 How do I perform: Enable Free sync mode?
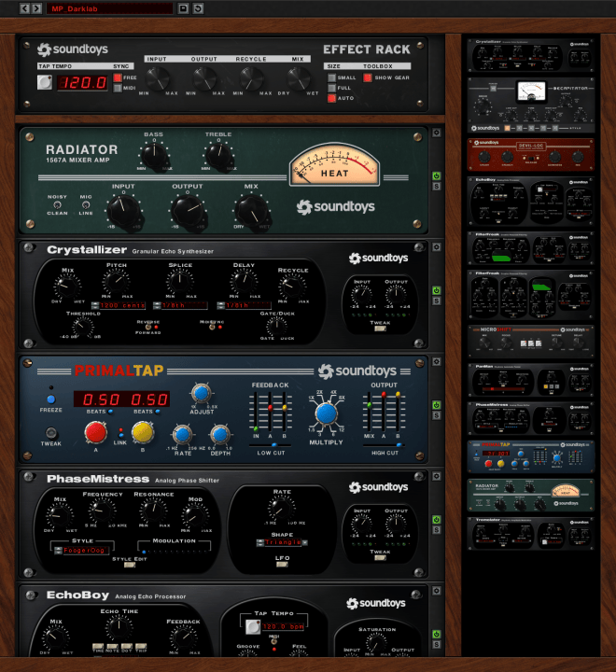click(118, 77)
